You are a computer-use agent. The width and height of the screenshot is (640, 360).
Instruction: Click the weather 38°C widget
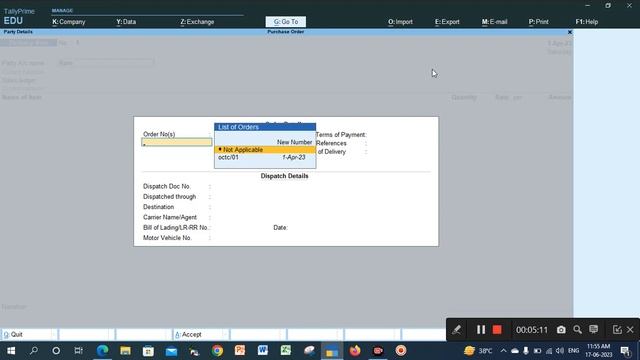click(x=478, y=351)
